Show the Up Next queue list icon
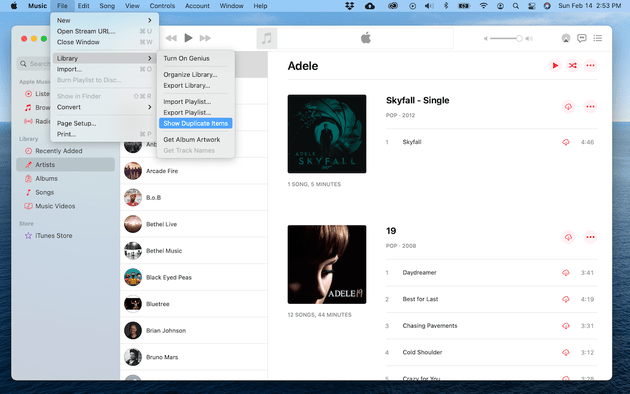The width and height of the screenshot is (630, 394). pos(598,38)
